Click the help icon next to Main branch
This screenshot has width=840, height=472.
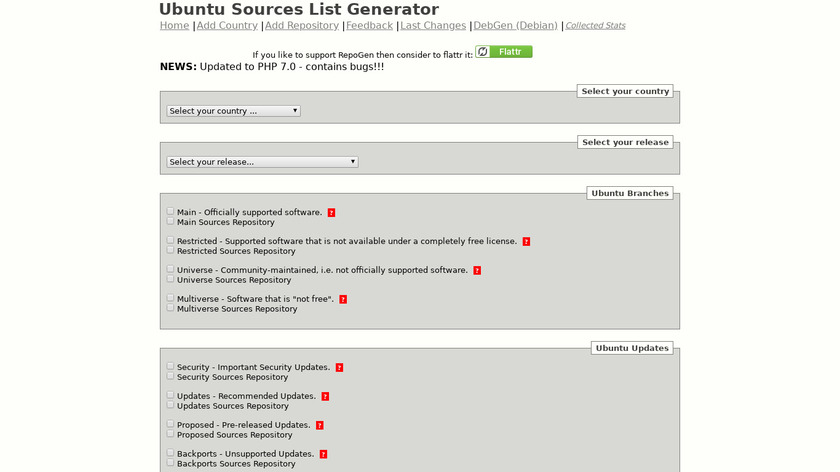coord(331,213)
